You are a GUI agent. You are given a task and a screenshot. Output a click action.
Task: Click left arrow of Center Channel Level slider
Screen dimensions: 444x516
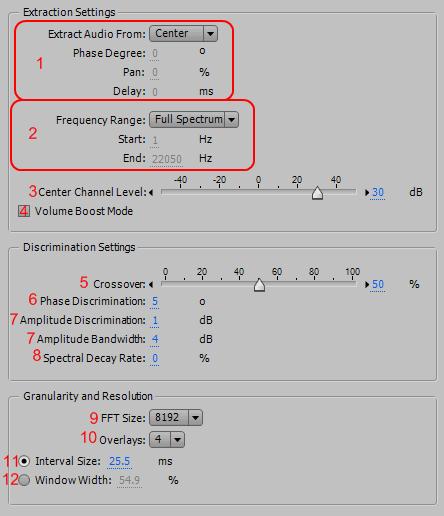(x=151, y=192)
